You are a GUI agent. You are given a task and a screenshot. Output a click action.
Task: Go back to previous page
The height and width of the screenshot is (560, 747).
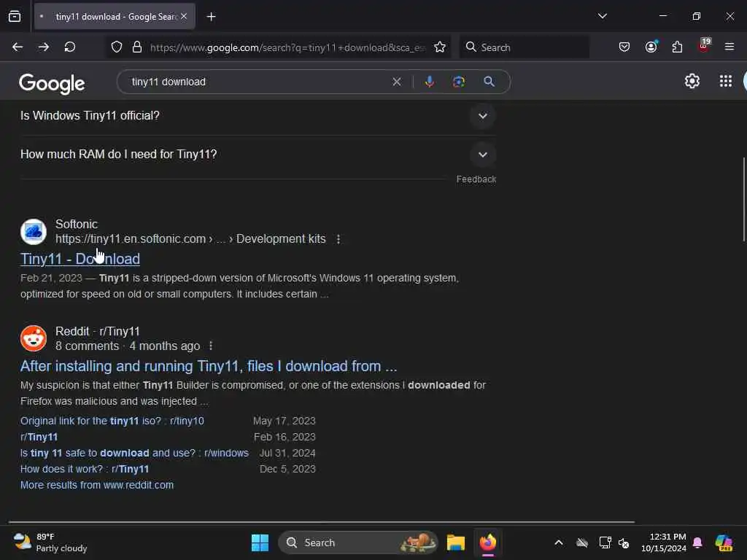pyautogui.click(x=18, y=47)
